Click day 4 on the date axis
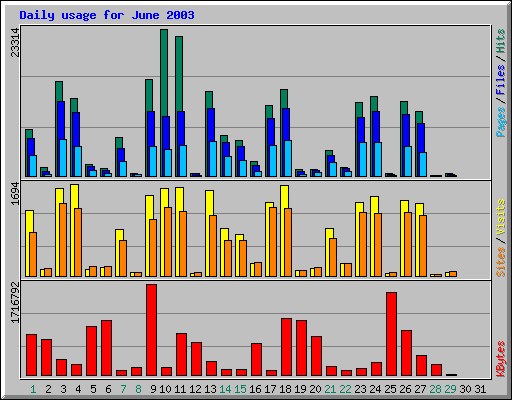 click(x=78, y=389)
